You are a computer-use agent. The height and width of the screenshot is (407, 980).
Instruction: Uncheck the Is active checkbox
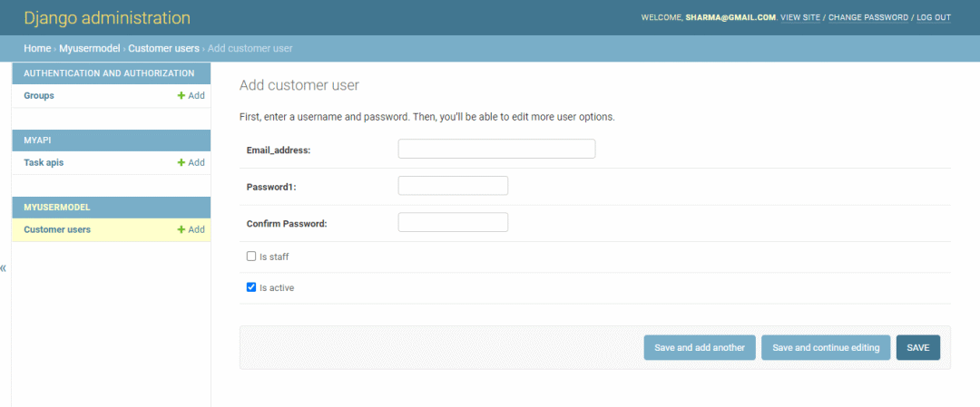[251, 287]
